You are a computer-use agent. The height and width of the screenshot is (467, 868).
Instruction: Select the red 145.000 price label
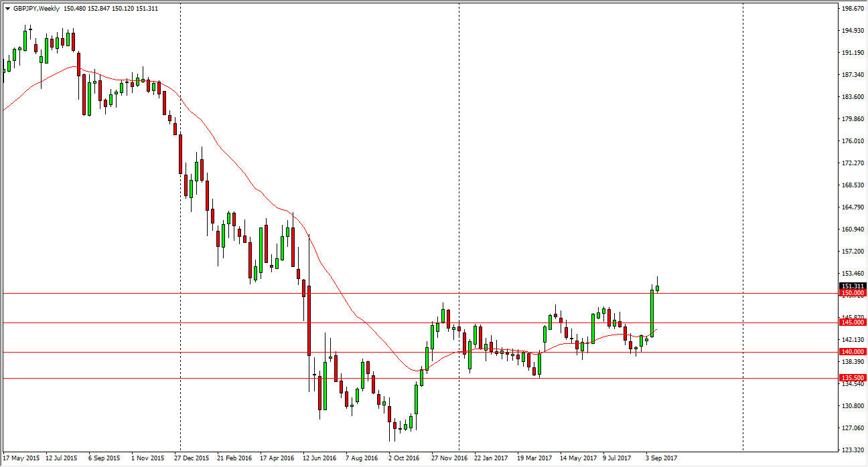point(853,322)
